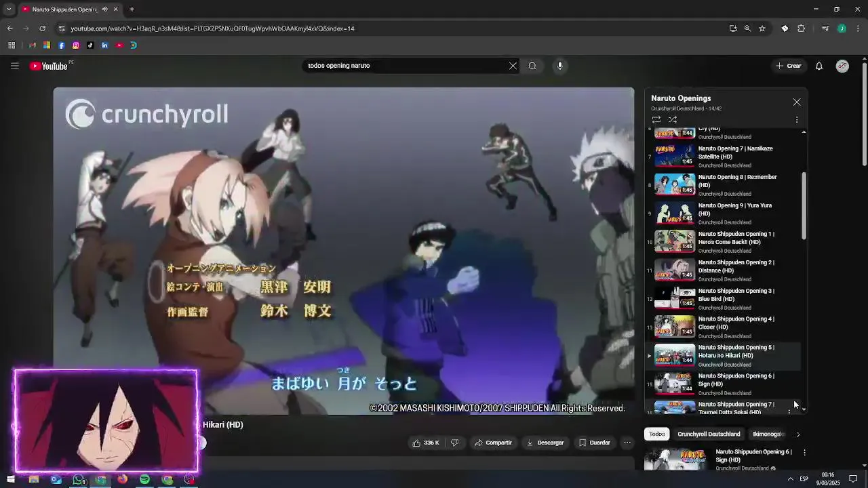Play Naruto Opening 9 Yura Yura
The height and width of the screenshot is (488, 868).
pos(724,213)
